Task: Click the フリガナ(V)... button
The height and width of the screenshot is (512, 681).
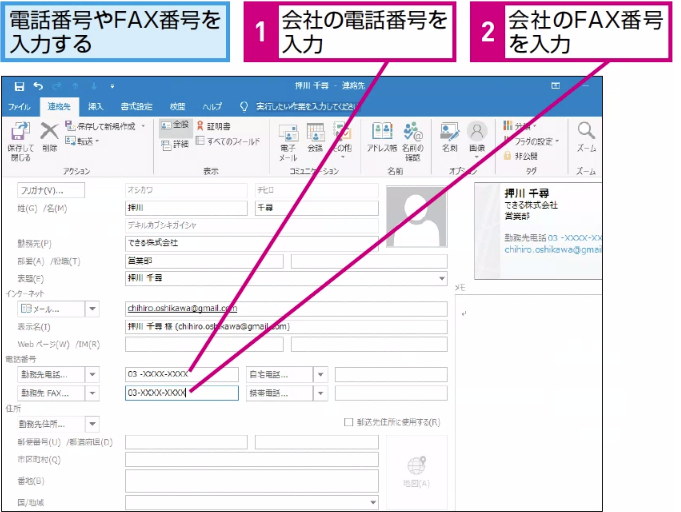Action: pos(51,190)
